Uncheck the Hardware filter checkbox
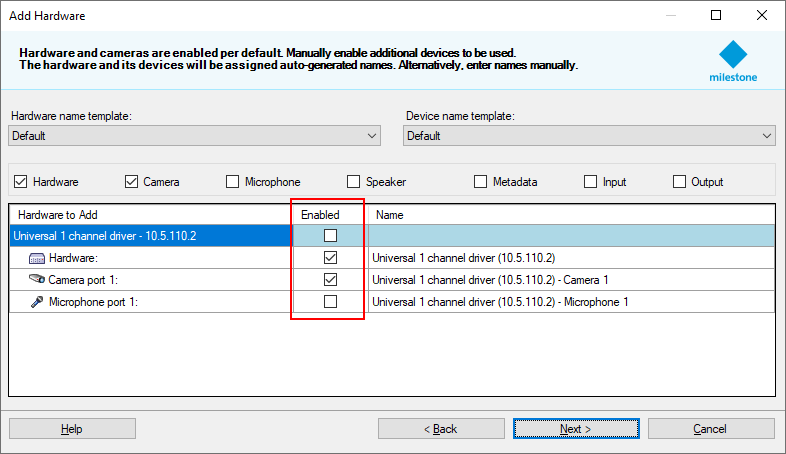 click(21, 181)
